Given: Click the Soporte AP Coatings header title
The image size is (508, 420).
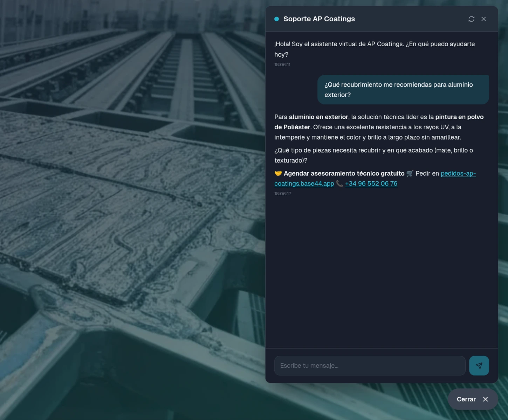Looking at the screenshot, I should pos(319,19).
